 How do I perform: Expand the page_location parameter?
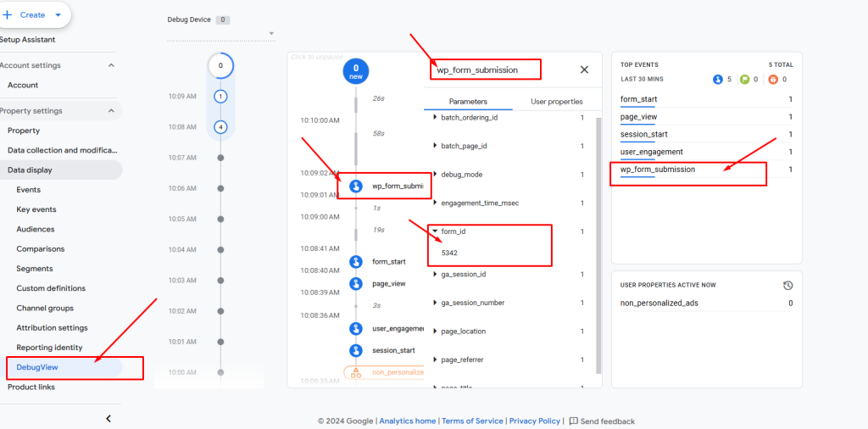(435, 331)
